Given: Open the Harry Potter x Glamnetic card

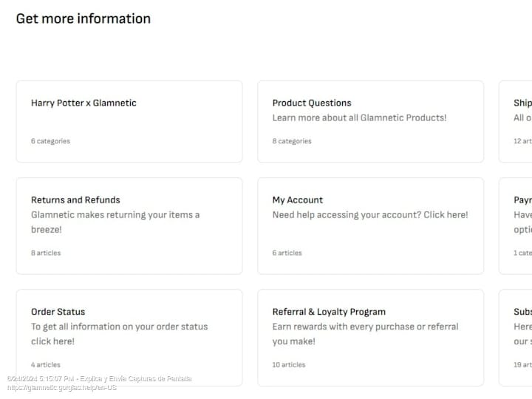Looking at the screenshot, I should pyautogui.click(x=129, y=121).
